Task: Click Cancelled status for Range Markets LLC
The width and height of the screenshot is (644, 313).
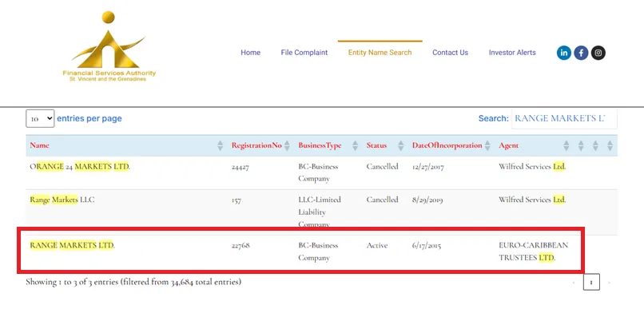Action: click(383, 200)
